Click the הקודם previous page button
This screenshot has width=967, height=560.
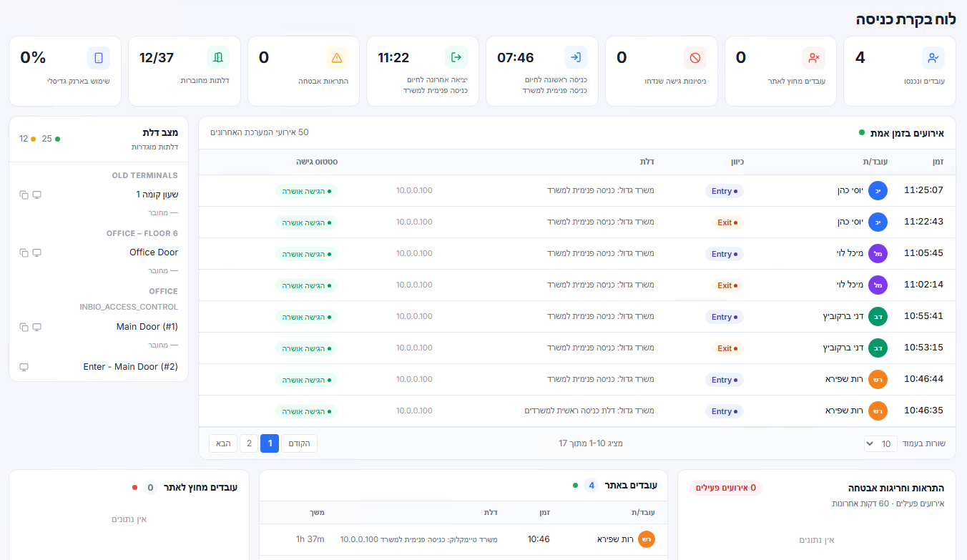pos(299,443)
